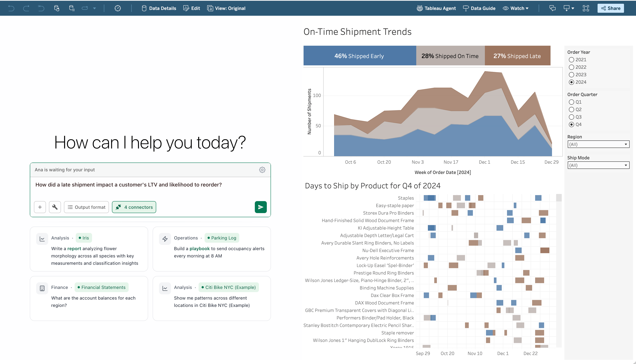Screen dimensions: 636x364
Task: Click Edit in the toolbar
Action: point(192,8)
